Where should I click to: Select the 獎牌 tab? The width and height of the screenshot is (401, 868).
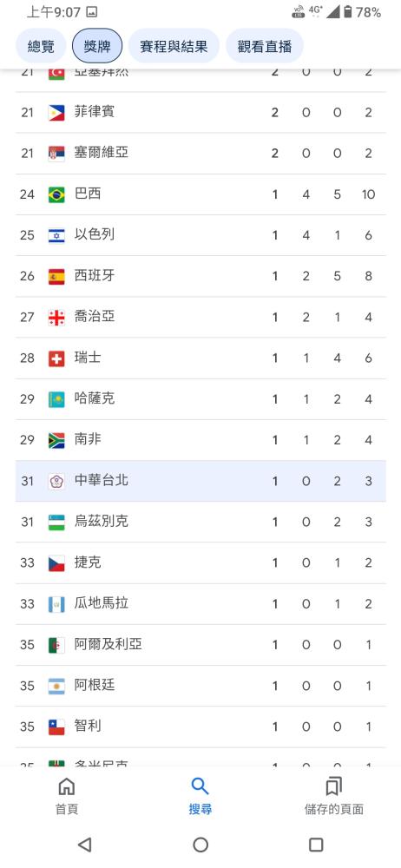(97, 46)
